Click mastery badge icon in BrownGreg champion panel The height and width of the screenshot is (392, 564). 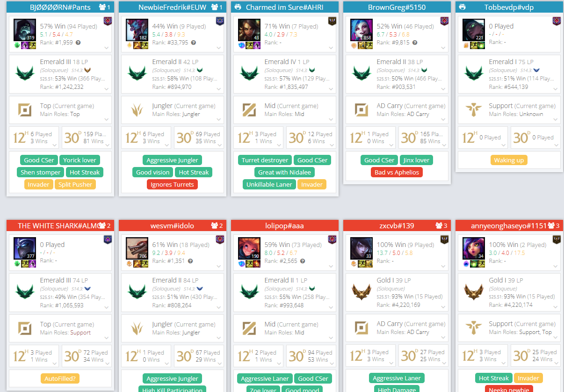[x=444, y=21]
